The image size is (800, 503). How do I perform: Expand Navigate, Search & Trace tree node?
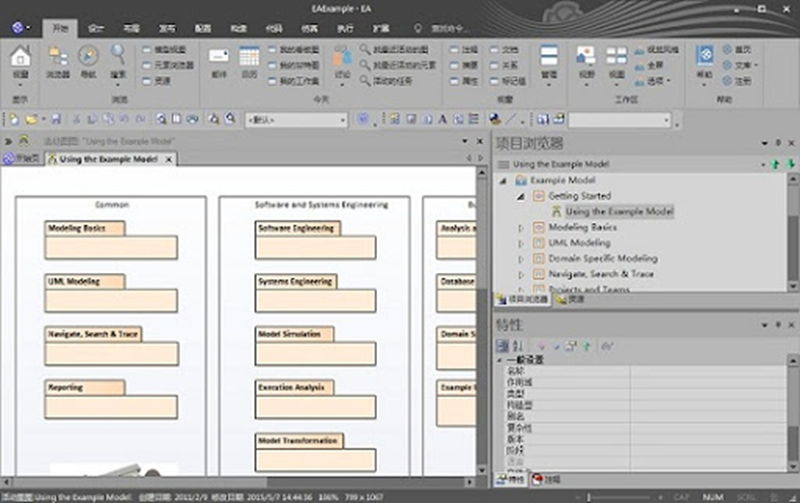(521, 275)
